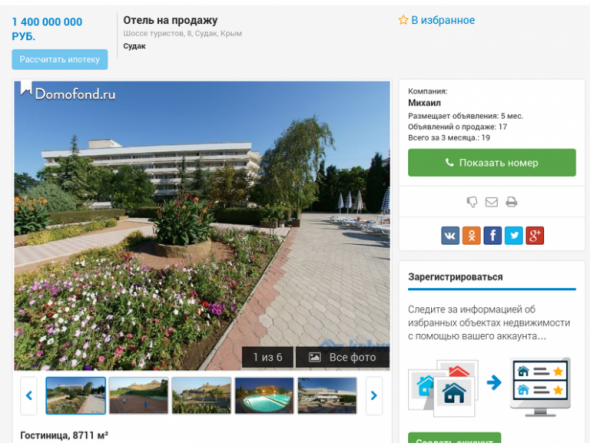The width and height of the screenshot is (590, 446).
Task: Open all photos via Все фото
Action: click(342, 357)
